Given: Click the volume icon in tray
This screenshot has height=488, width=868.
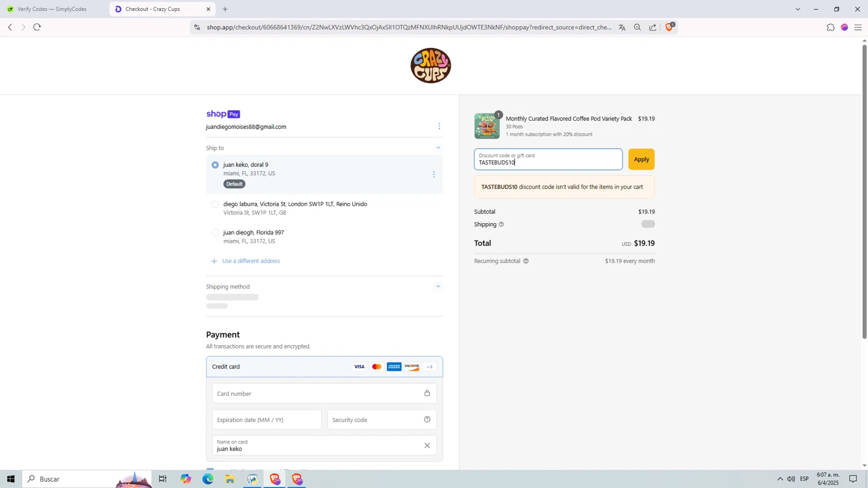Looking at the screenshot, I should coord(791,479).
